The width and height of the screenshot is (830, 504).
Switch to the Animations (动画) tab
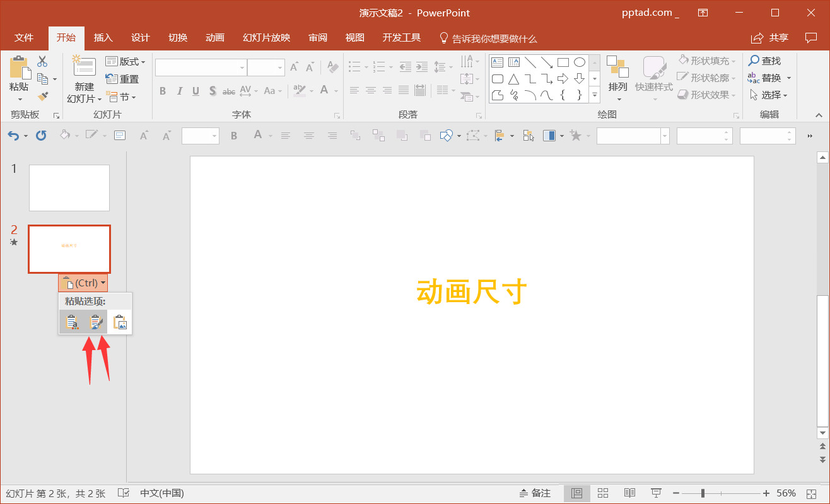click(215, 38)
